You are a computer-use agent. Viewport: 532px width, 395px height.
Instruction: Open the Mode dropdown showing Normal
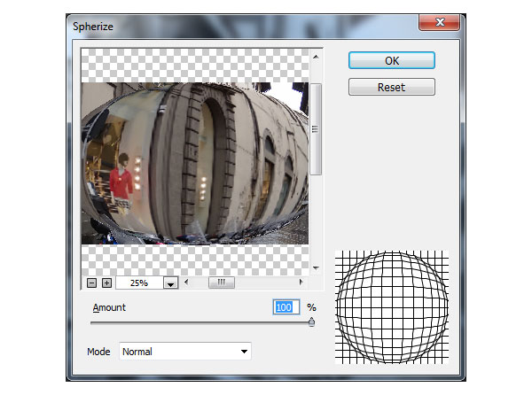pos(185,352)
